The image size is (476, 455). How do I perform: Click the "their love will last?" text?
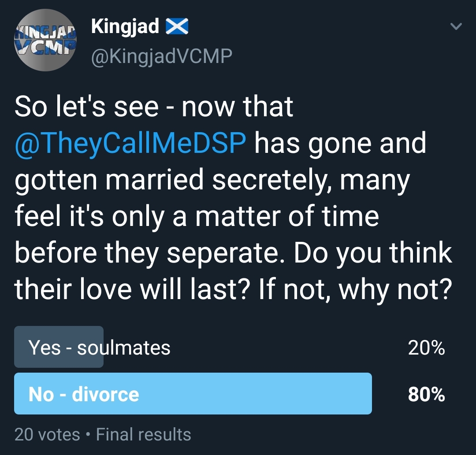[132, 289]
